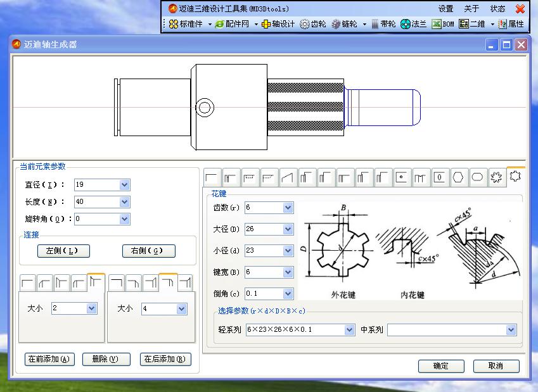Screen dimensions: 538x392
Task: Select the blue highlighted shaft segment in preview
Action: tap(383, 108)
